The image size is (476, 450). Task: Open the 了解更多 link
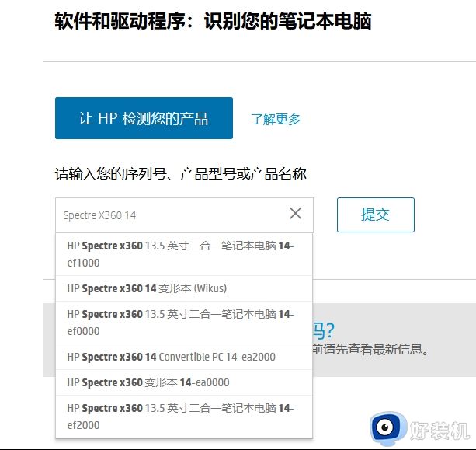(x=276, y=119)
